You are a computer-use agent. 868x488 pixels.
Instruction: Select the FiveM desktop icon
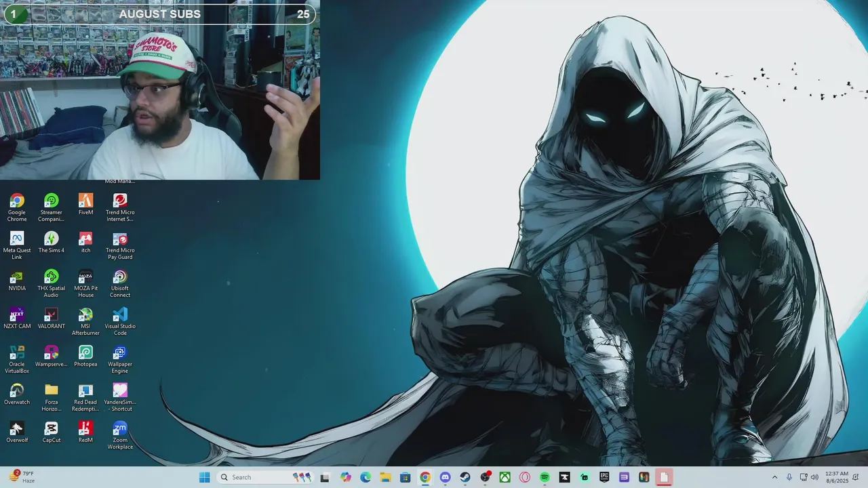(85, 204)
